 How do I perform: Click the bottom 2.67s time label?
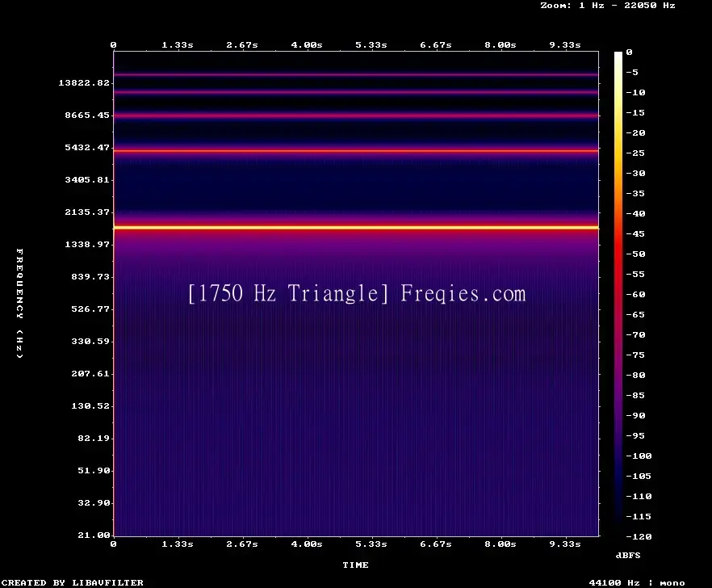242,544
